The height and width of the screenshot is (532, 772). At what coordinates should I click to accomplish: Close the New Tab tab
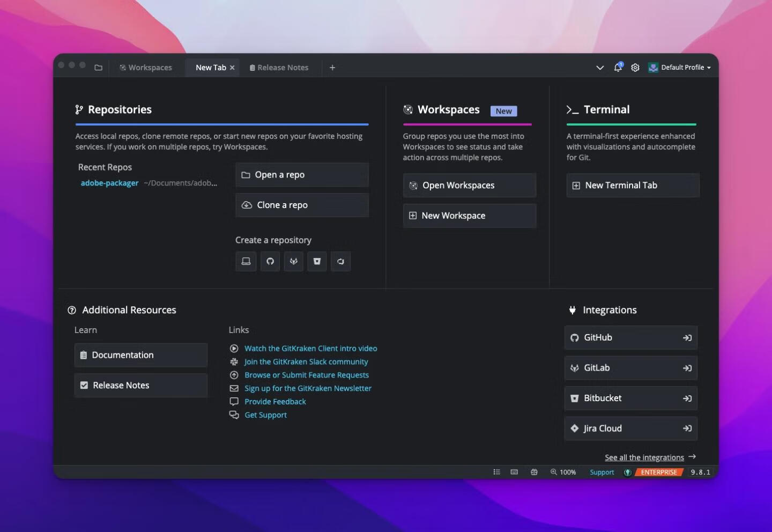[232, 68]
